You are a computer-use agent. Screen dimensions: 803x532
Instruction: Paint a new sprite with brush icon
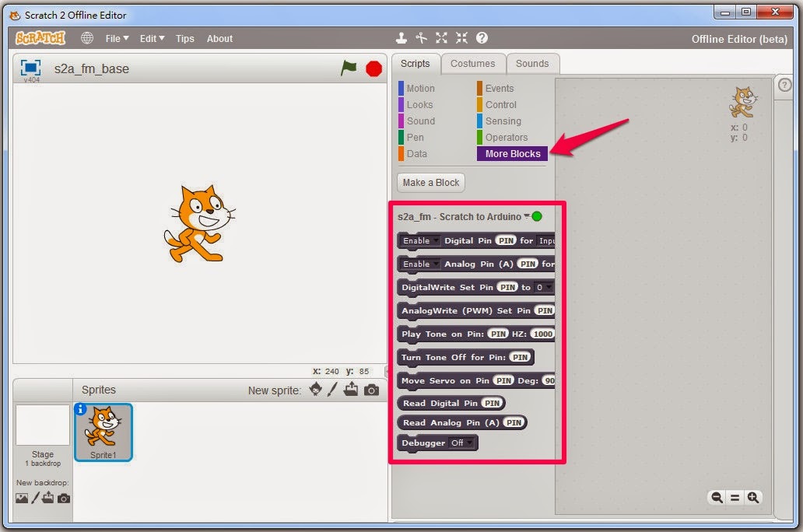[x=332, y=390]
